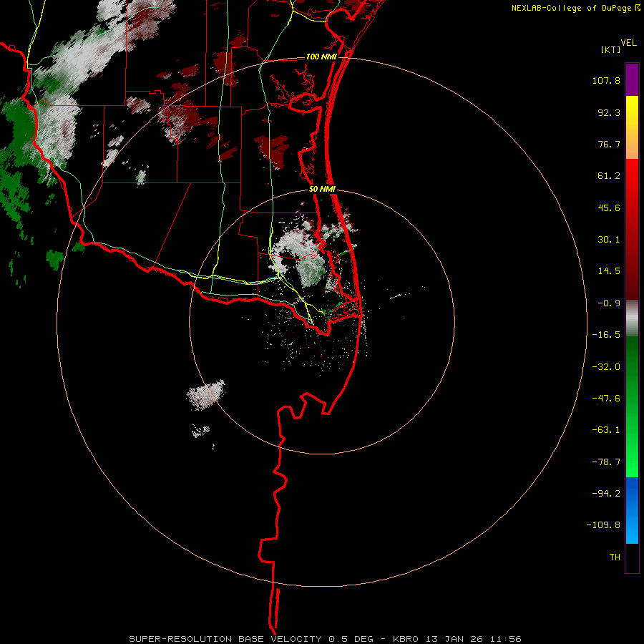Click the purple segment of the color bar

point(632,79)
